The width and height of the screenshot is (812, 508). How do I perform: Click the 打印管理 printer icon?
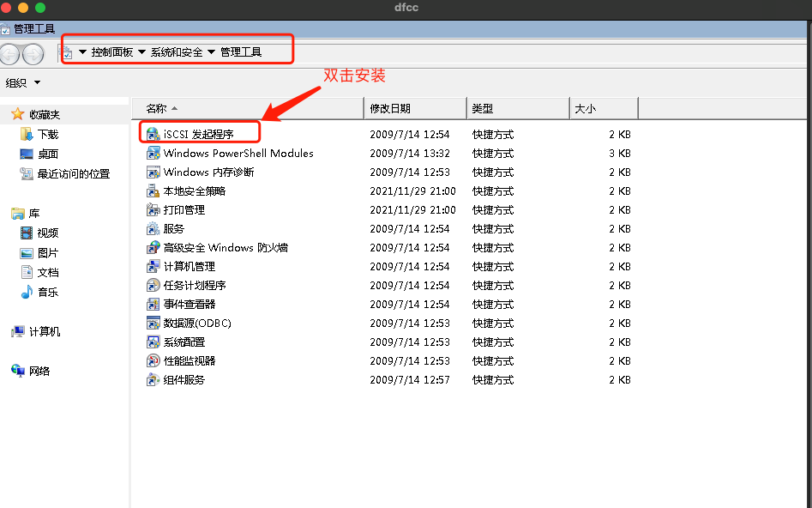pos(153,210)
